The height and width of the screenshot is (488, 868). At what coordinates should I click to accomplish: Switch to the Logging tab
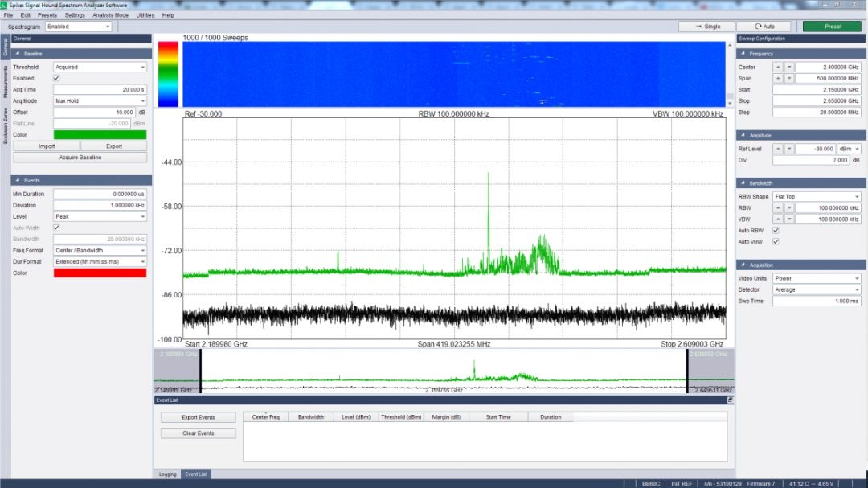point(167,474)
